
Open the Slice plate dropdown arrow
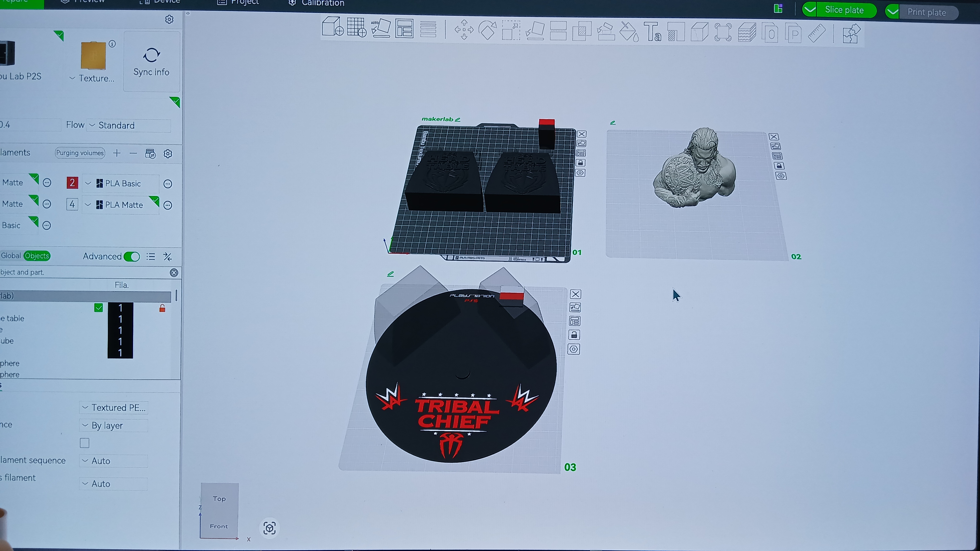810,10
